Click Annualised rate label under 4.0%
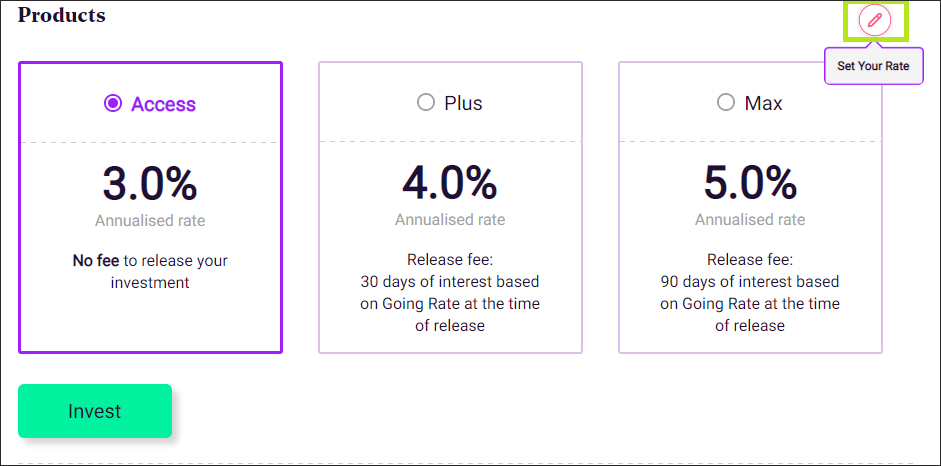941x466 pixels. point(450,220)
